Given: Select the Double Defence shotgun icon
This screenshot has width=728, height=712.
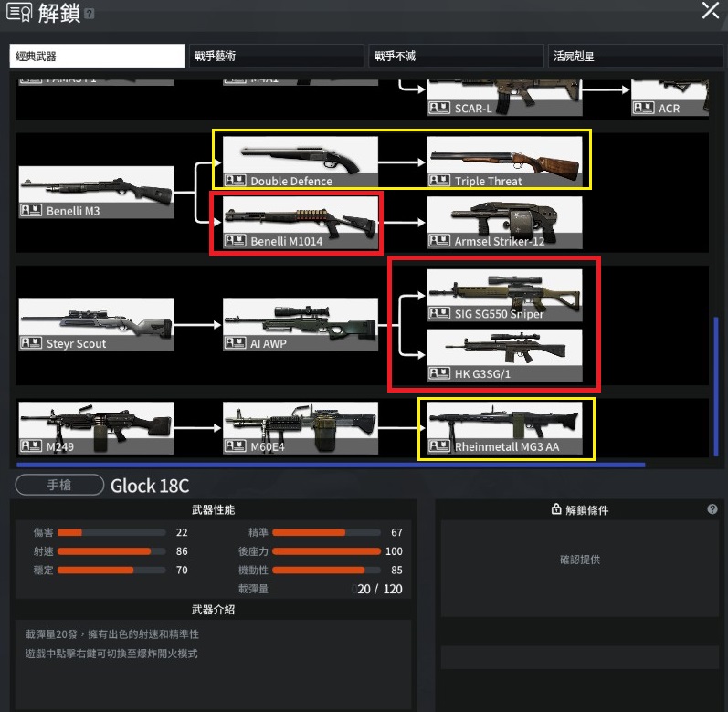Looking at the screenshot, I should click(301, 162).
